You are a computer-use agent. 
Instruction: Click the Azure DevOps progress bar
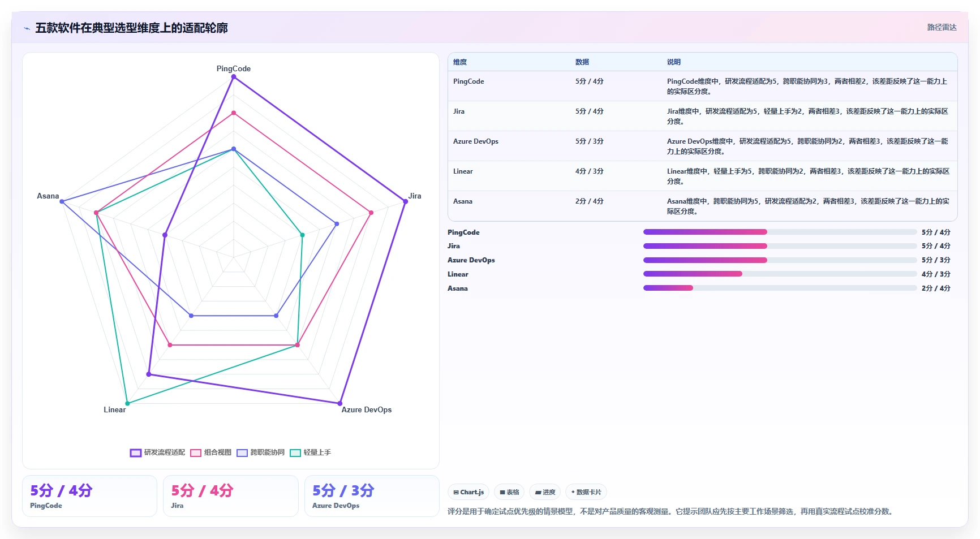pyautogui.click(x=780, y=260)
